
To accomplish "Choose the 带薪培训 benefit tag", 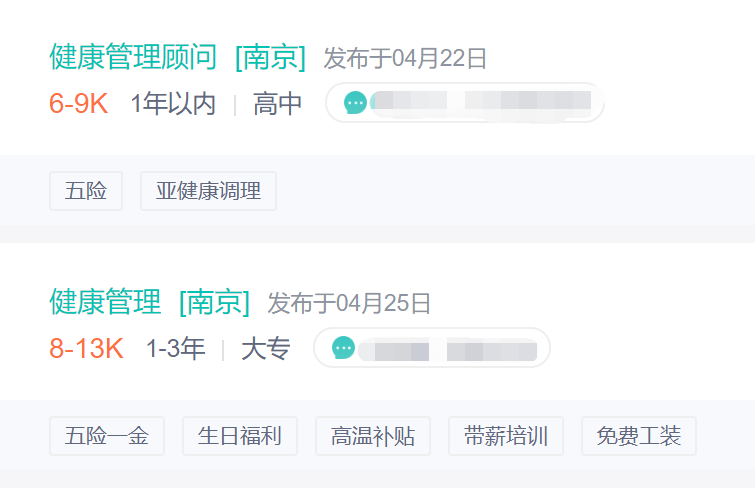I will 506,436.
